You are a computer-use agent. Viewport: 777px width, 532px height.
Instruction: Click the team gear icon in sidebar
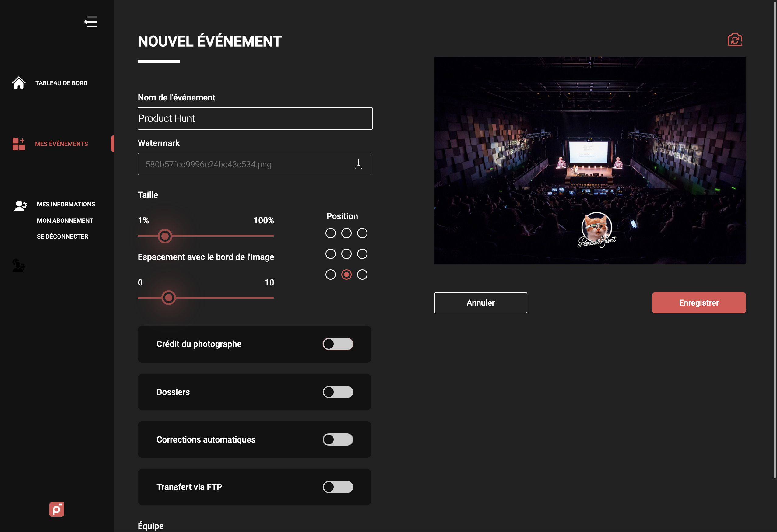[x=19, y=266]
